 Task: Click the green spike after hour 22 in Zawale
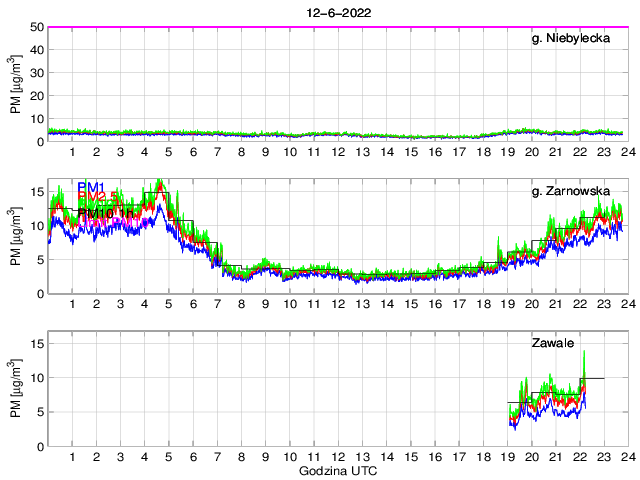tap(584, 354)
